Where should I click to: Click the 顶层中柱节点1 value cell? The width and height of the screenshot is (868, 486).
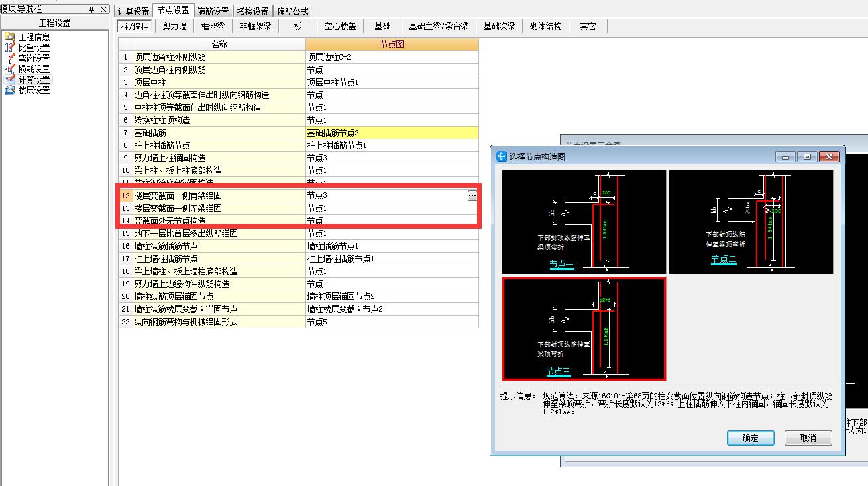pyautogui.click(x=392, y=82)
